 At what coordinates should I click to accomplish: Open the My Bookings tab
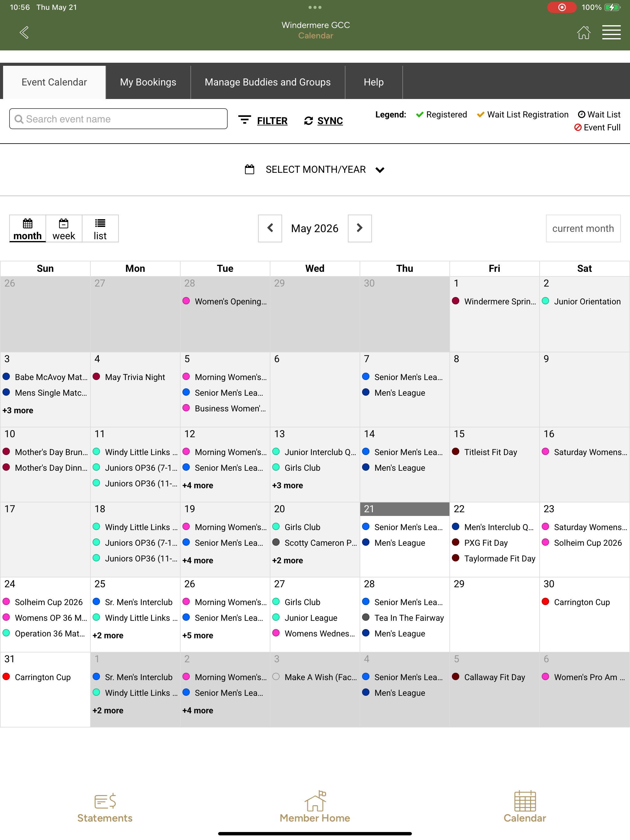pos(148,82)
